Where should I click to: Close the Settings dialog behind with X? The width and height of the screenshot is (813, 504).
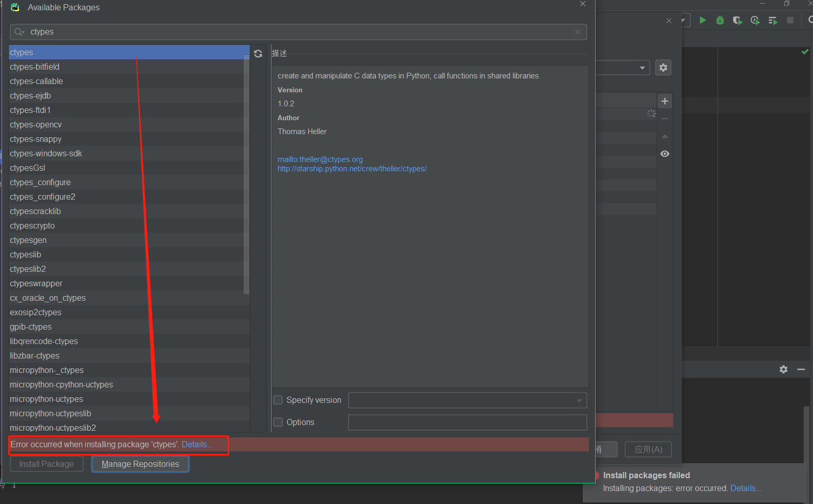click(669, 21)
